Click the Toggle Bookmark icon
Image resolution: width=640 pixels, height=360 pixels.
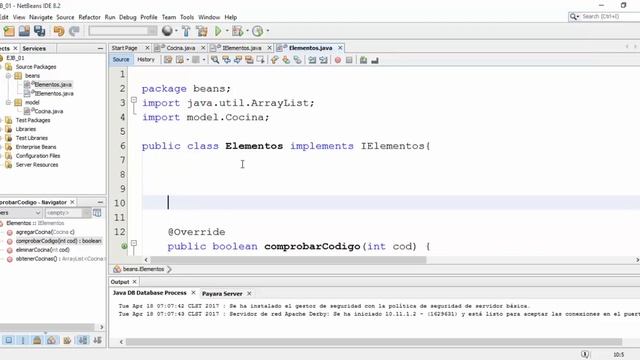[x=298, y=60]
